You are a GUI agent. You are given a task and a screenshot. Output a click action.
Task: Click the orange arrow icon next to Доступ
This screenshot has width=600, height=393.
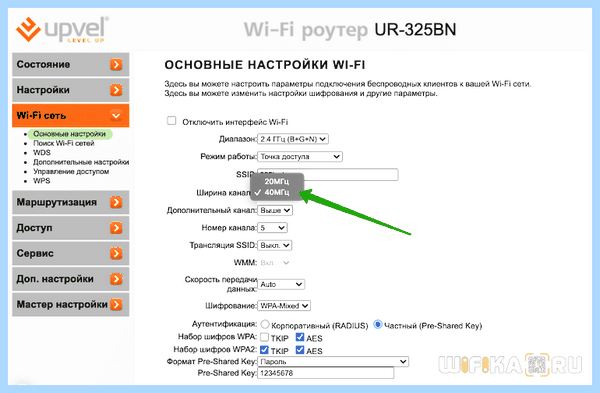pos(116,228)
